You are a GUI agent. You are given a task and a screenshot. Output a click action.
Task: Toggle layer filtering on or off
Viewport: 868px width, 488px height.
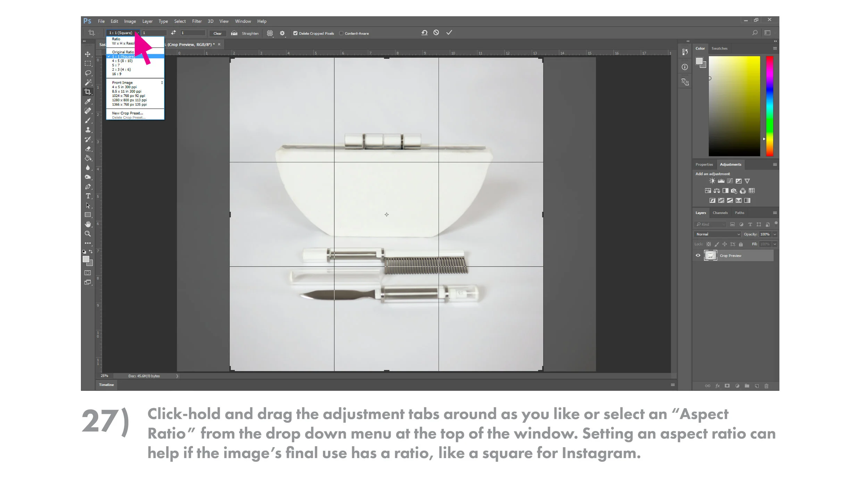click(776, 223)
